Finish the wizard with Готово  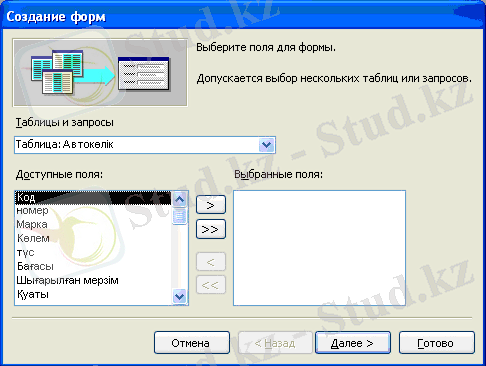(436, 343)
